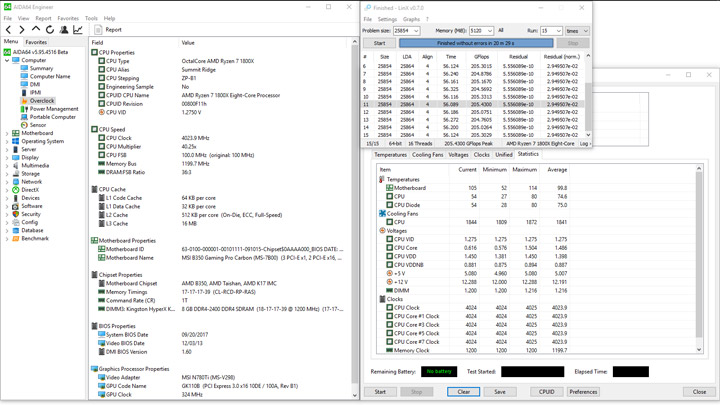Viewport: 720px width, 405px height.
Task: Switch to the Temperatures tab
Action: click(x=390, y=155)
